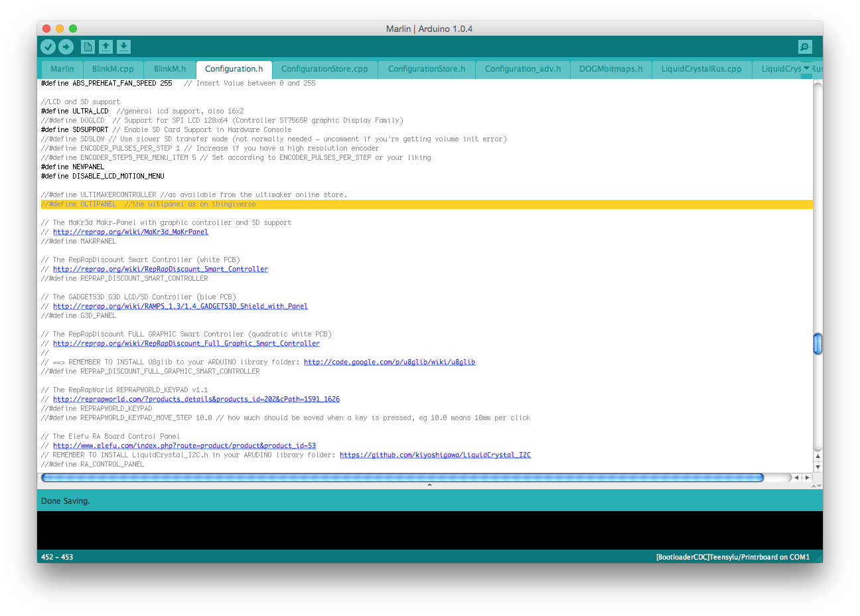Click the '#define SDSUPPORT' line
860x616 pixels.
point(166,130)
